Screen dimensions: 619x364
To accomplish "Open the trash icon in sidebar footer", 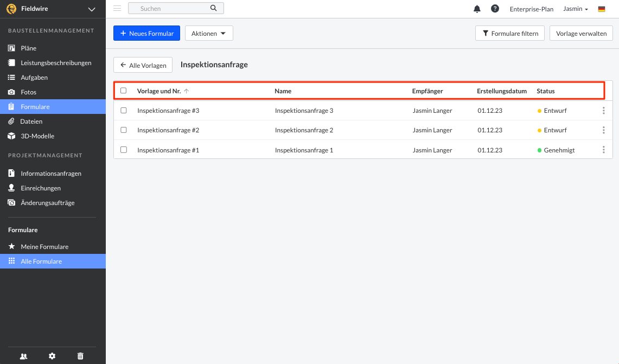I will point(80,356).
